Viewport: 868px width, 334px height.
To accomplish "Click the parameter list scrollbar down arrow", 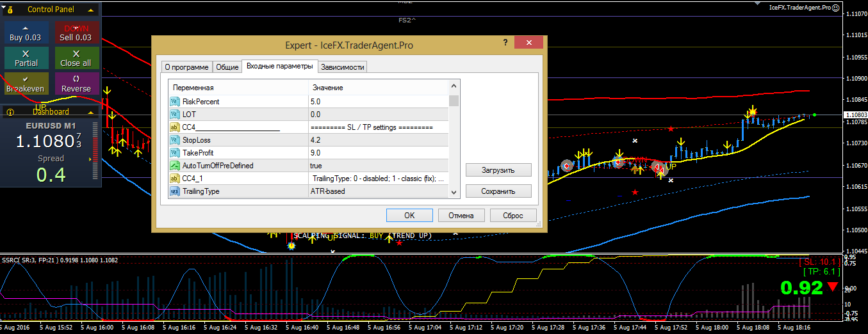I will tap(454, 192).
